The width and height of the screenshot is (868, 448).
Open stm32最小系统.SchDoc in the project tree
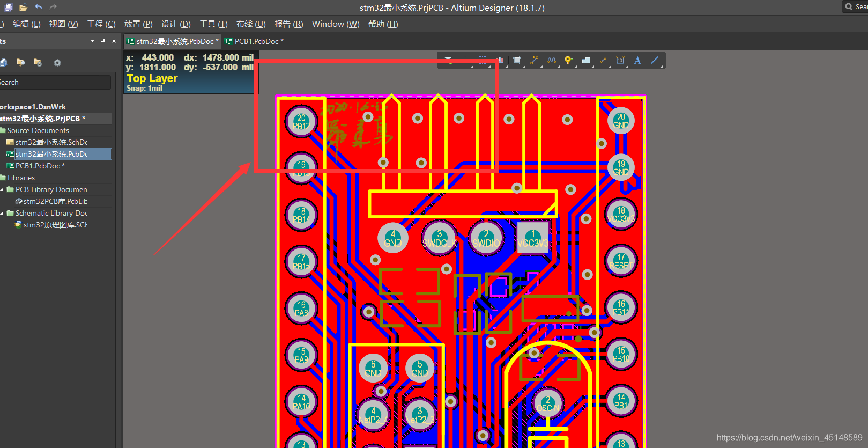coord(51,142)
